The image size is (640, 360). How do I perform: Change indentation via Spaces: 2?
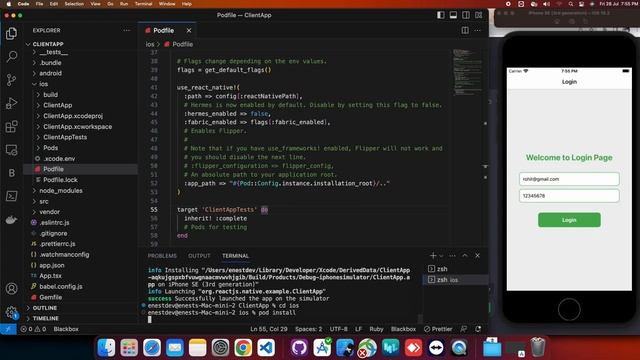(x=309, y=329)
